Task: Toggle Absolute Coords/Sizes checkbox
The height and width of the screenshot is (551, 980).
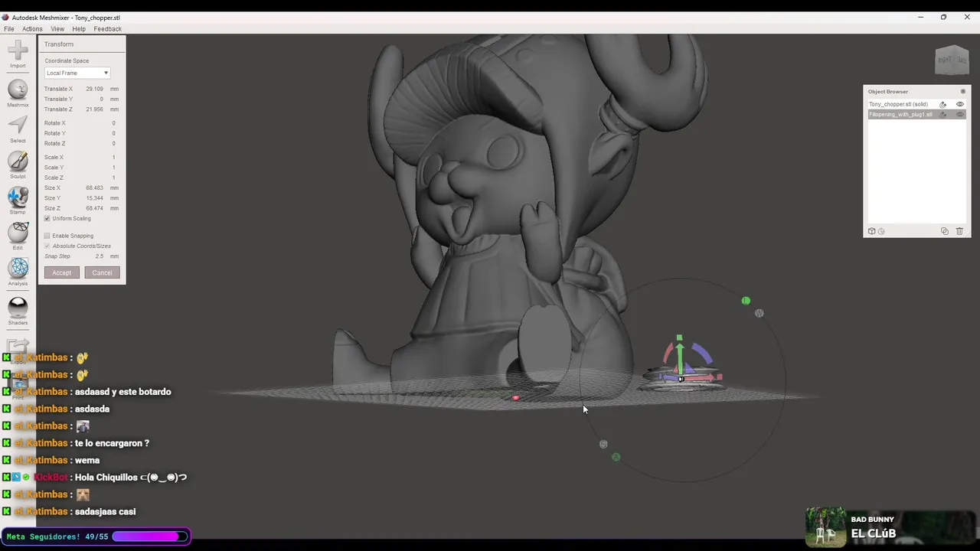Action: click(x=47, y=246)
